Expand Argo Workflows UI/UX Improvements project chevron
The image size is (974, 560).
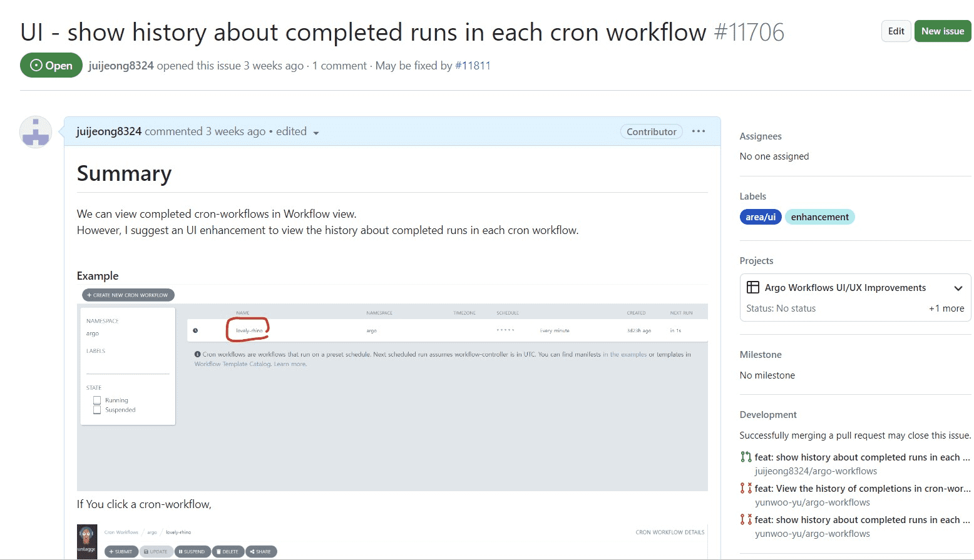958,288
